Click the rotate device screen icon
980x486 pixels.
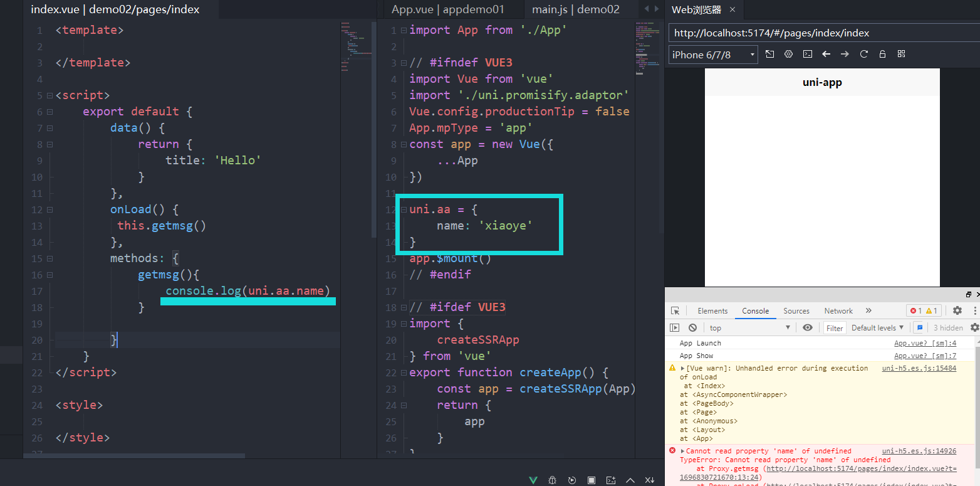(770, 55)
